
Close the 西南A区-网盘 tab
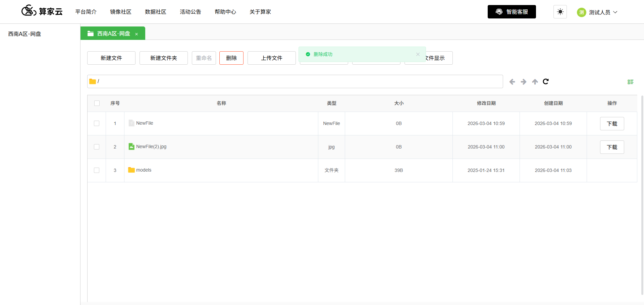(137, 34)
